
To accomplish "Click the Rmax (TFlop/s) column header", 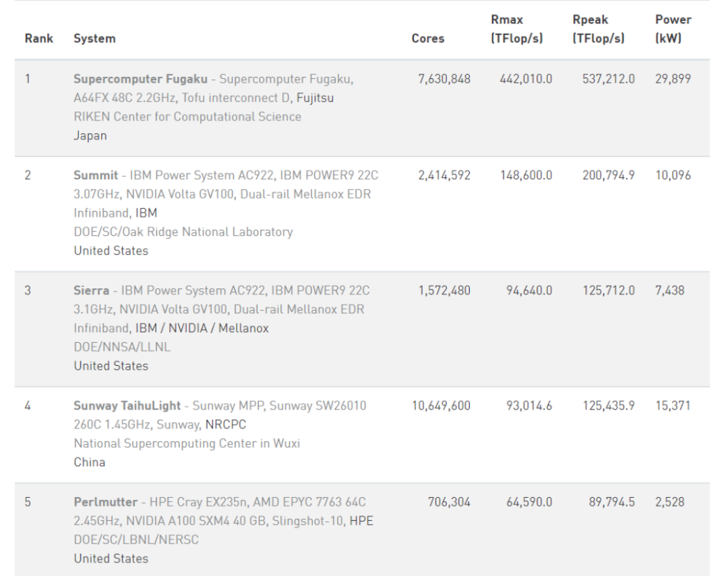I will [517, 29].
